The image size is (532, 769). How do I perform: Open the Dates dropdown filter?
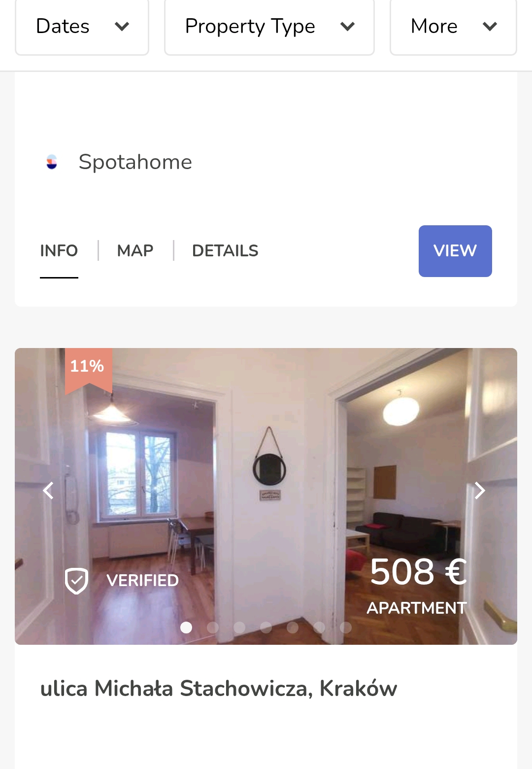point(82,27)
